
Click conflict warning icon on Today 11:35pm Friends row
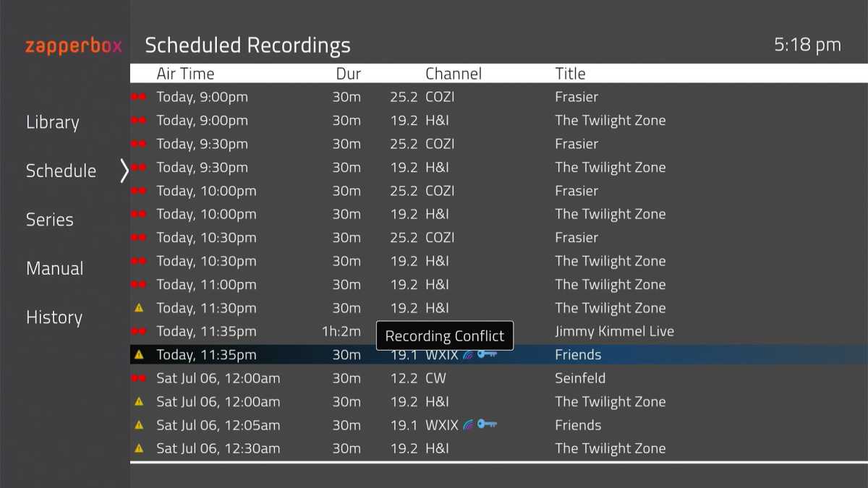pyautogui.click(x=139, y=354)
